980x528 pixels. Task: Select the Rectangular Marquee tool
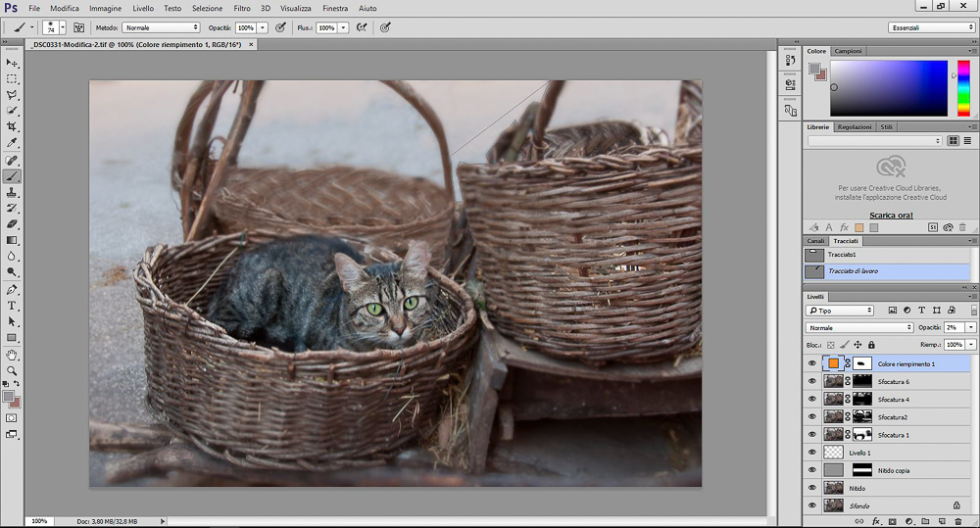[12, 78]
